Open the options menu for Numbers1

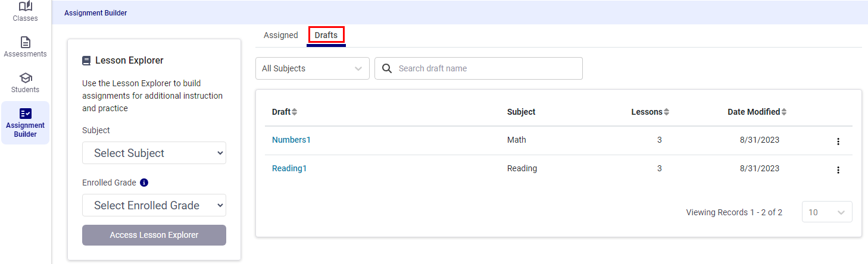(x=838, y=142)
